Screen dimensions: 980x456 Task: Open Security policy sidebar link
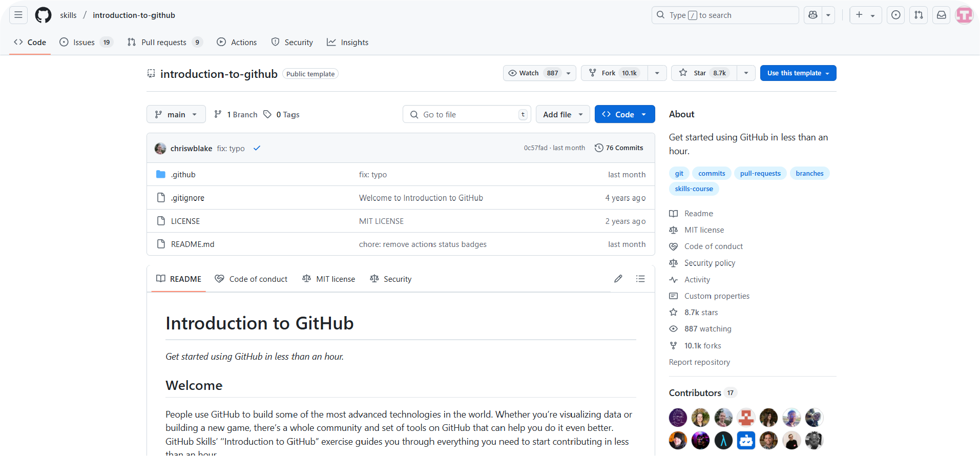point(702,263)
